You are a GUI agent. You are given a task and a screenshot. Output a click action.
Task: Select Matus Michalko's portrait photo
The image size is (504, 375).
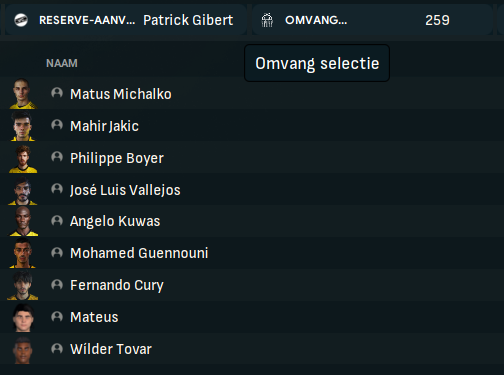23,94
